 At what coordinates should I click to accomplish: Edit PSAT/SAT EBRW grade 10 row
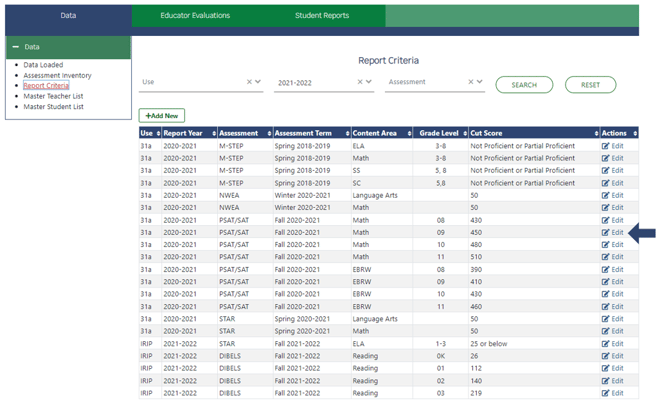coord(612,294)
